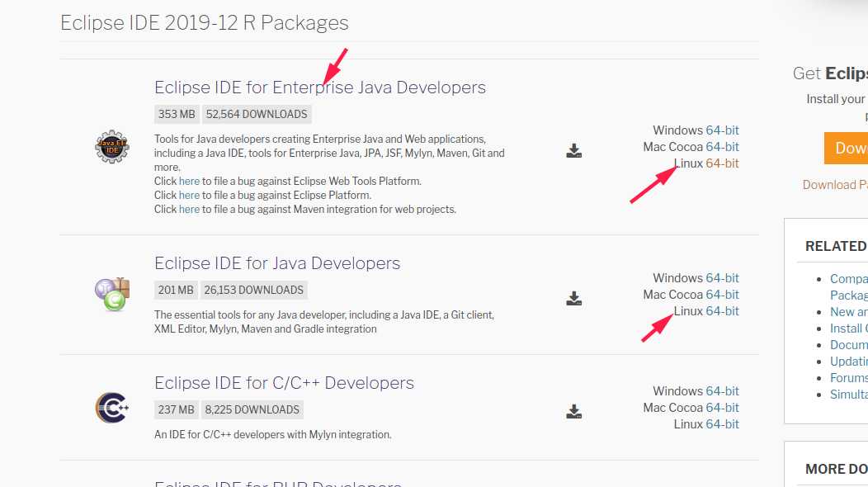The height and width of the screenshot is (487, 868).
Task: Click 'An IDE for C/C++ developers' description text
Action: 273,435
